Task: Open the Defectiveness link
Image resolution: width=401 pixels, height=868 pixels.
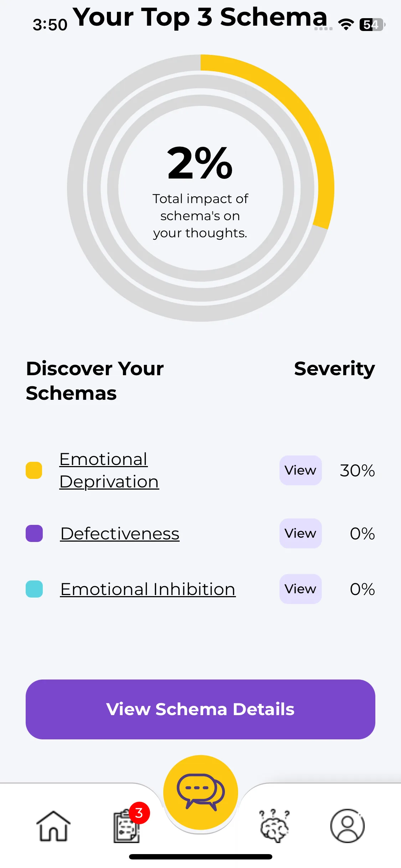Action: tap(120, 533)
